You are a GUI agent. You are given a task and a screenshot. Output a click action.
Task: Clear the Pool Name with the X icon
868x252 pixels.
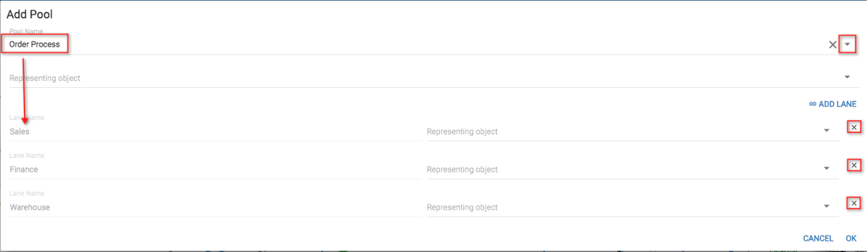point(832,45)
